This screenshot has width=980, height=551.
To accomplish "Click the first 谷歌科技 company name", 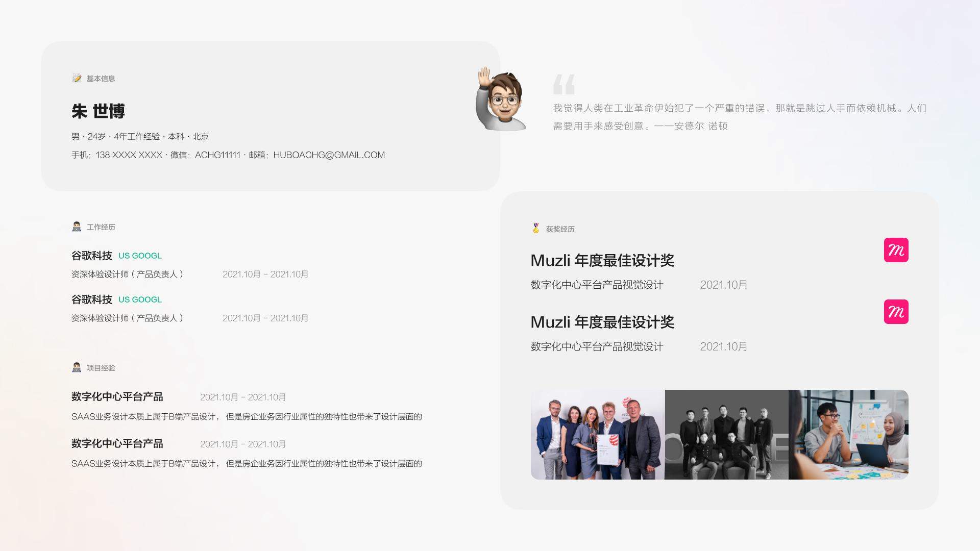I will [92, 256].
